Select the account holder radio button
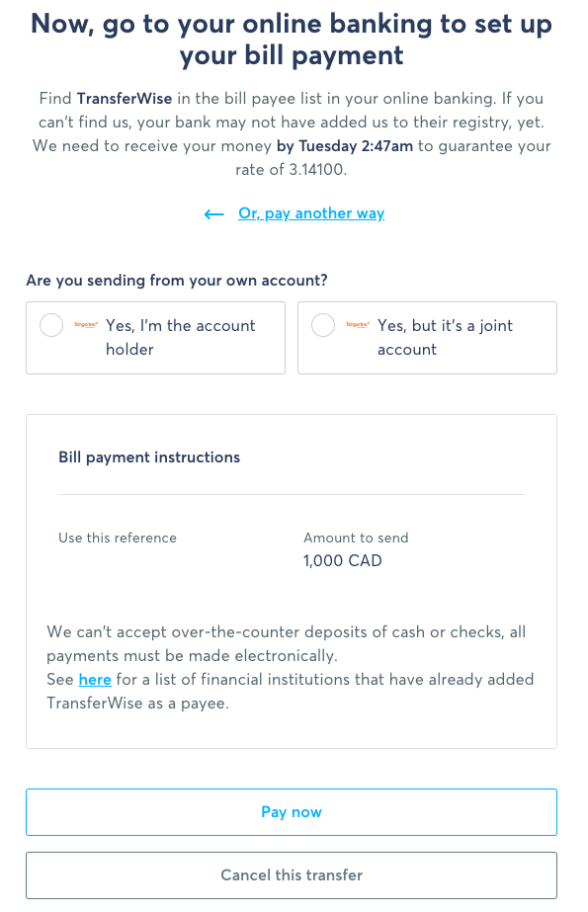Screen dimensions: 588x912 pos(51,325)
